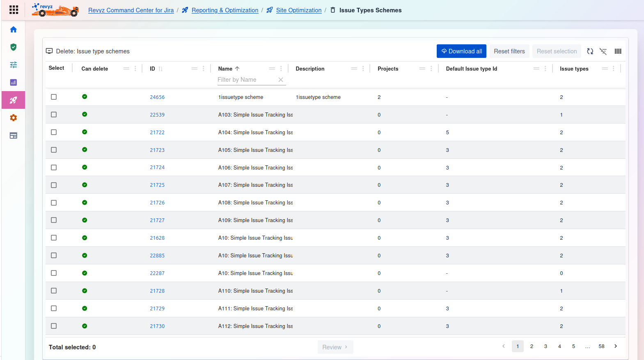
Task: Open the gear settings sidebar icon
Action: click(x=14, y=118)
